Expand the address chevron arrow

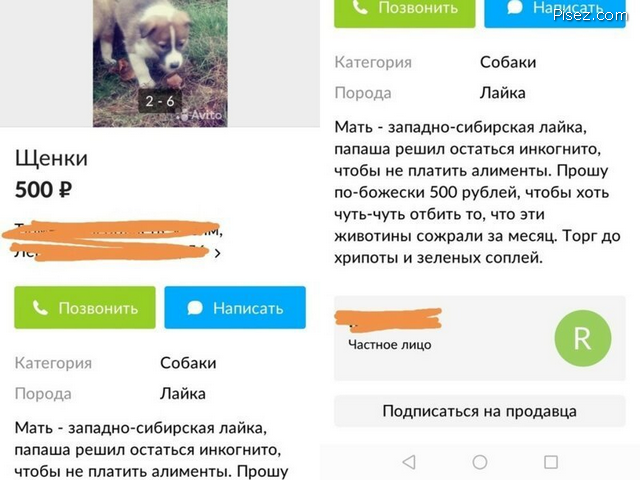[218, 253]
